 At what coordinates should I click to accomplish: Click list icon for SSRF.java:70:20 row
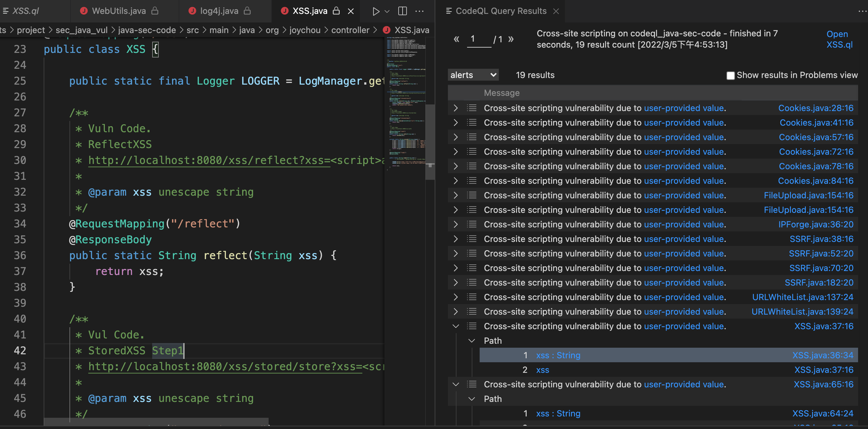(x=472, y=268)
